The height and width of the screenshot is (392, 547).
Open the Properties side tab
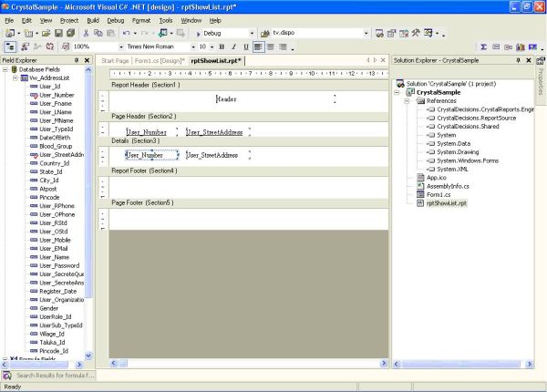tap(541, 80)
